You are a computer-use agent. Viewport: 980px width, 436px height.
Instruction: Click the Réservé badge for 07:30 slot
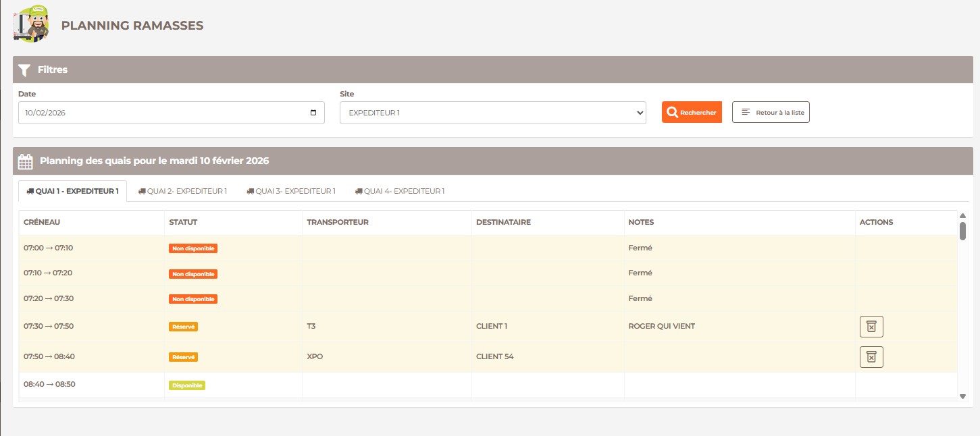183,327
